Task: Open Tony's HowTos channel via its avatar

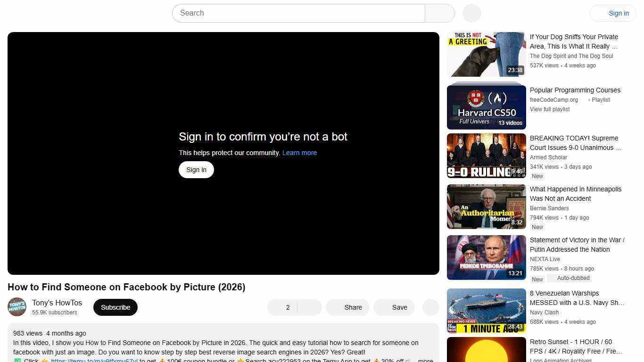Action: 17,307
